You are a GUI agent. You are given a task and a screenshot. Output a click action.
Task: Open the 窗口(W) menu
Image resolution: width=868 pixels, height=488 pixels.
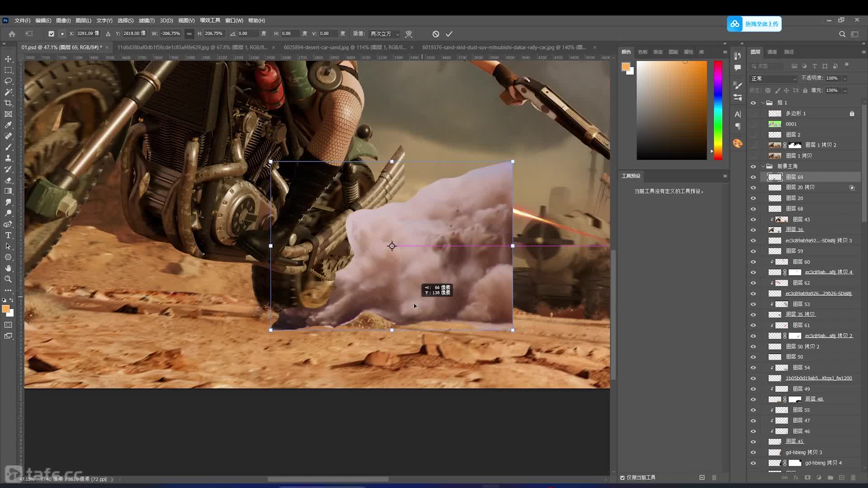(x=234, y=21)
